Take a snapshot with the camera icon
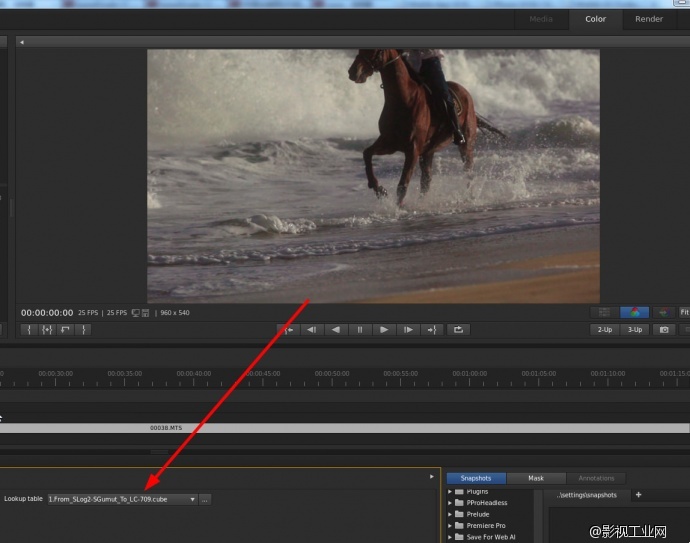 pos(664,330)
